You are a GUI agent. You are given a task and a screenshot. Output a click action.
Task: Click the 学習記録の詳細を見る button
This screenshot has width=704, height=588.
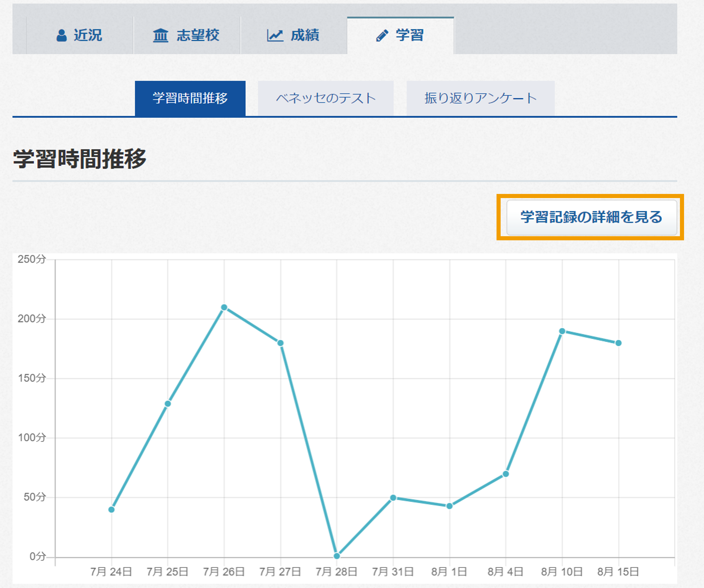pyautogui.click(x=592, y=217)
